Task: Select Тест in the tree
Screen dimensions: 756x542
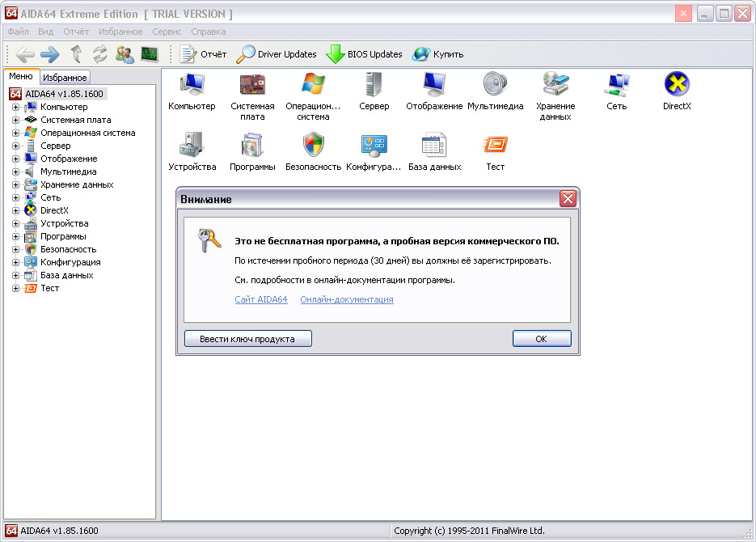Action: [49, 288]
